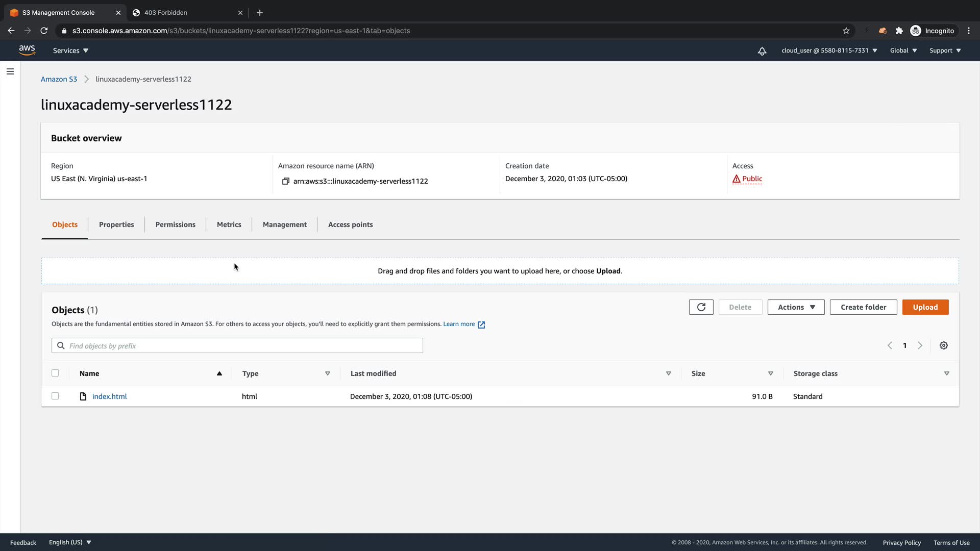
Task: Check the index.html row checkbox
Action: point(55,396)
